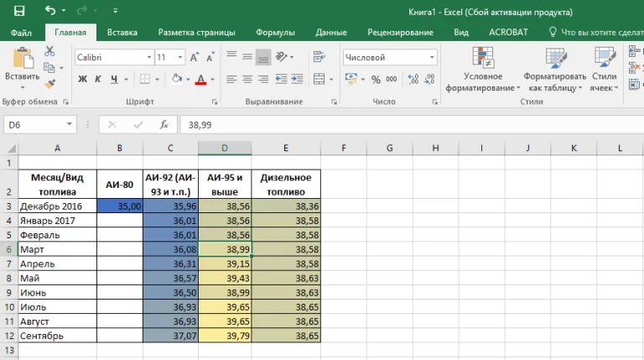The image size is (644, 360).
Task: Open Условное форматирование menu
Action: [483, 69]
